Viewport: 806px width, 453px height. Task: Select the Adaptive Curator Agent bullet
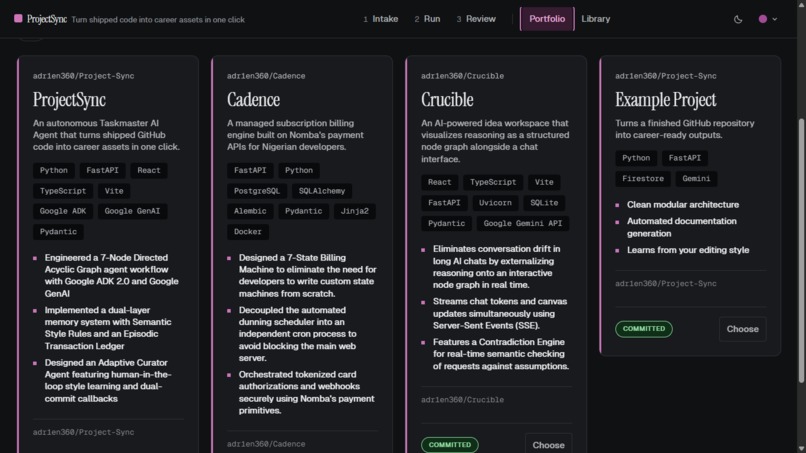coord(108,381)
